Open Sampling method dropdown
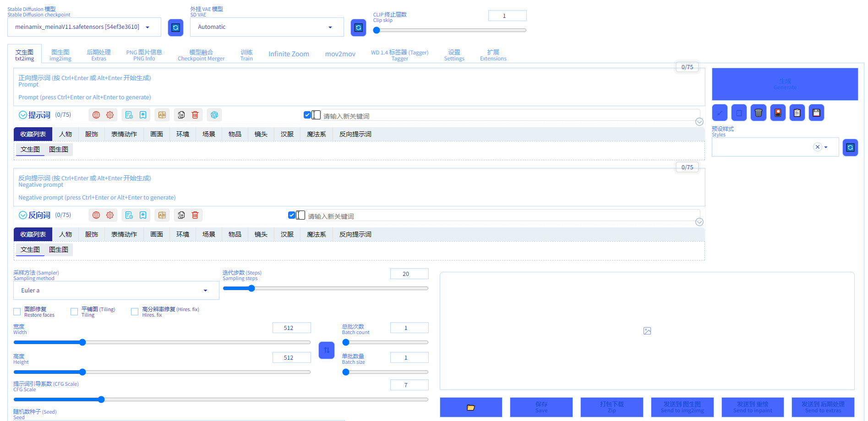Image resolution: width=868 pixels, height=421 pixels. (x=116, y=291)
